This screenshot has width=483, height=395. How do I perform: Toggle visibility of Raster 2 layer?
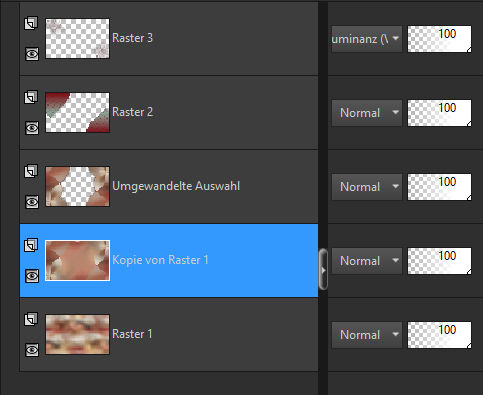click(x=32, y=128)
